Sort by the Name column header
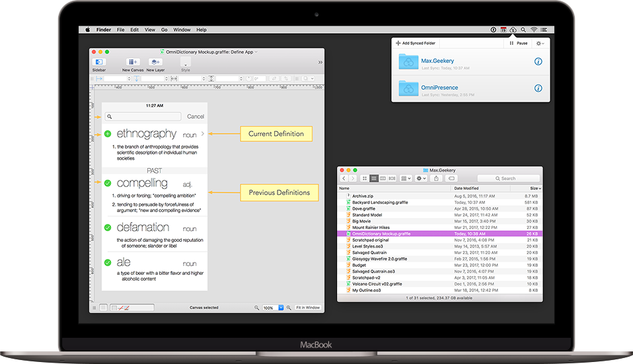 coord(394,188)
